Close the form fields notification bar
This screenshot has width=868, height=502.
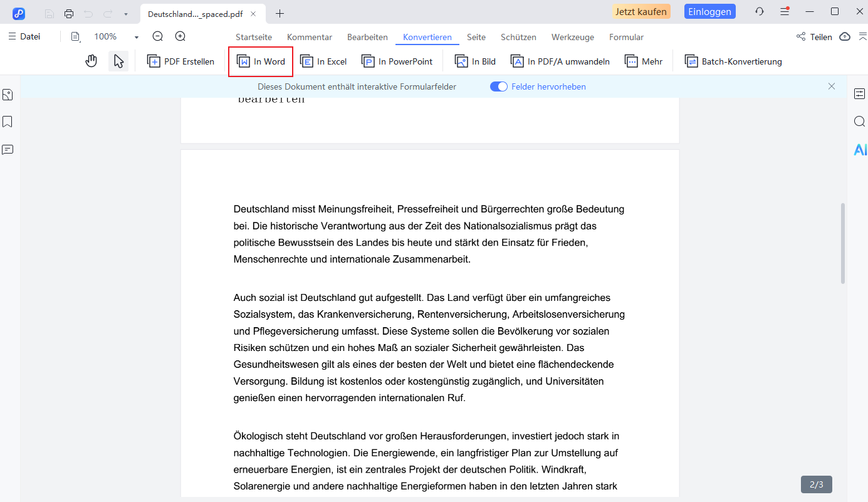click(x=832, y=86)
